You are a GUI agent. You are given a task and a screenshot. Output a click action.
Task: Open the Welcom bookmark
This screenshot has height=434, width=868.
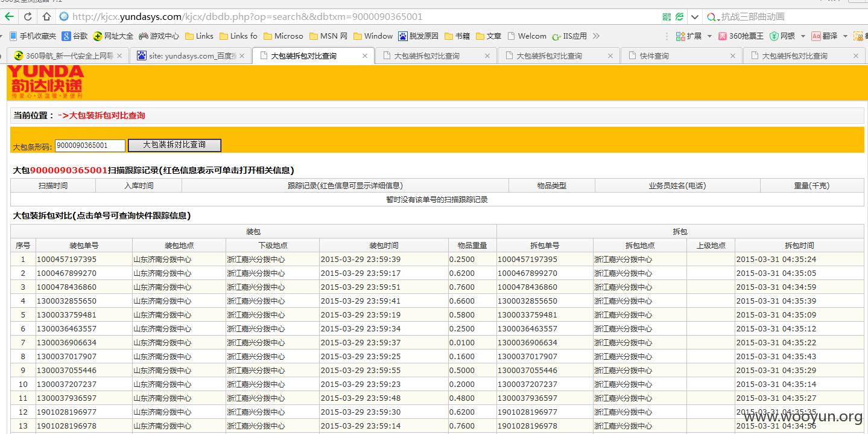527,36
